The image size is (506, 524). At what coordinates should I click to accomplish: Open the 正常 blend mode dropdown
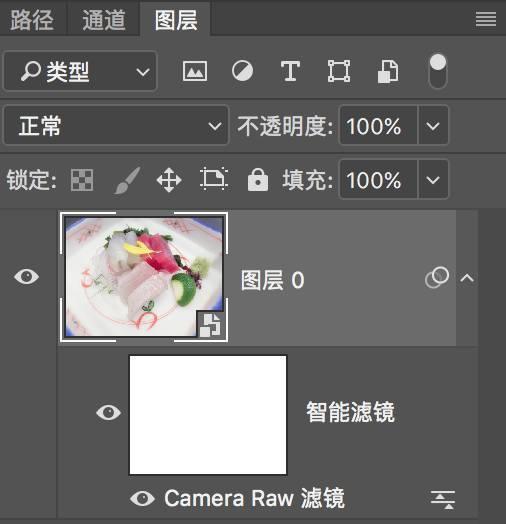click(x=116, y=125)
